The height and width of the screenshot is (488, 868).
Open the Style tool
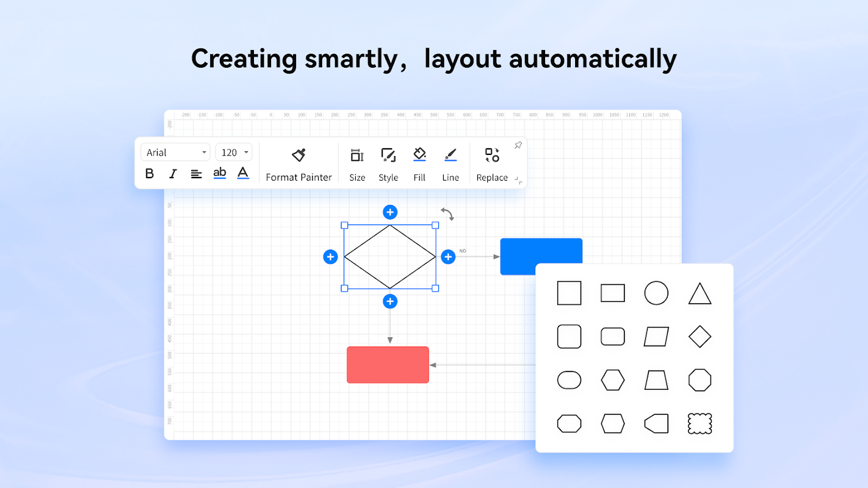[388, 165]
